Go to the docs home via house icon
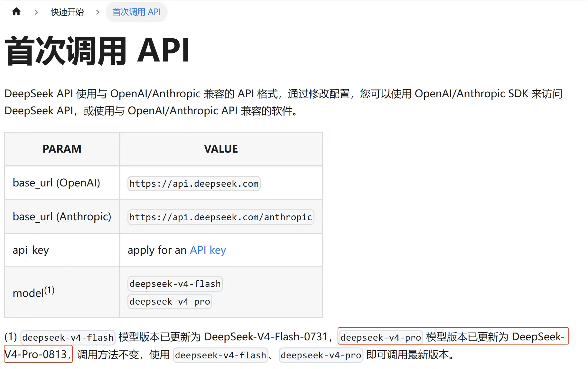The width and height of the screenshot is (588, 369). tap(16, 12)
